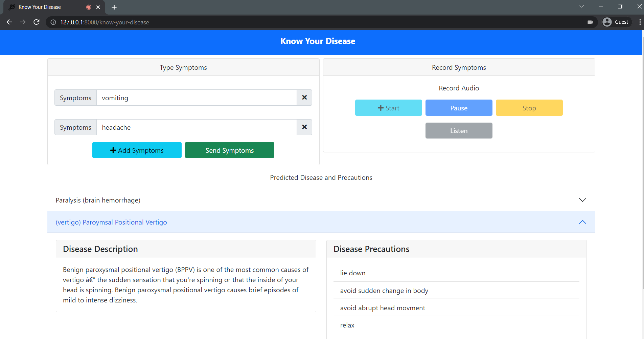Viewport: 644px width, 339px height.
Task: Click the red recording dot on the tab
Action: [x=89, y=7]
